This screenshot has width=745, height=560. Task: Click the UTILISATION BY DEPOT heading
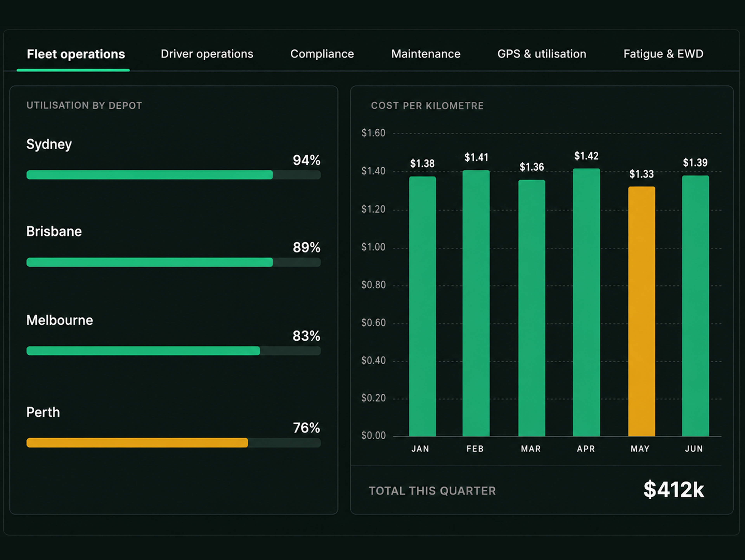(84, 105)
